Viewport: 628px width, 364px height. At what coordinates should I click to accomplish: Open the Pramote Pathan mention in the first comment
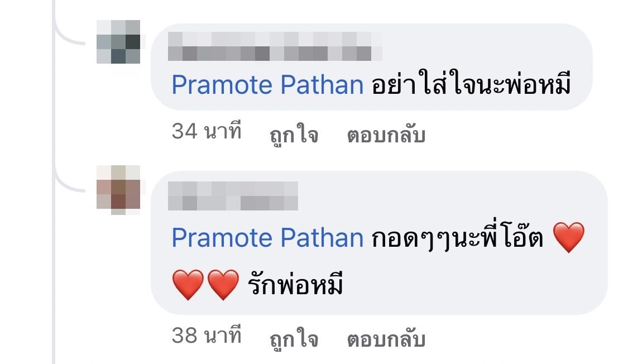pos(267,85)
